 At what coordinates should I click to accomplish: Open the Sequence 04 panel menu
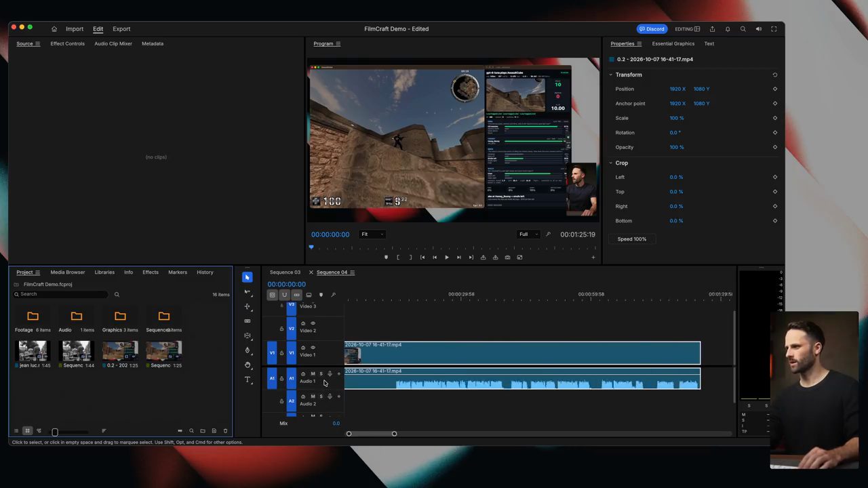(352, 272)
